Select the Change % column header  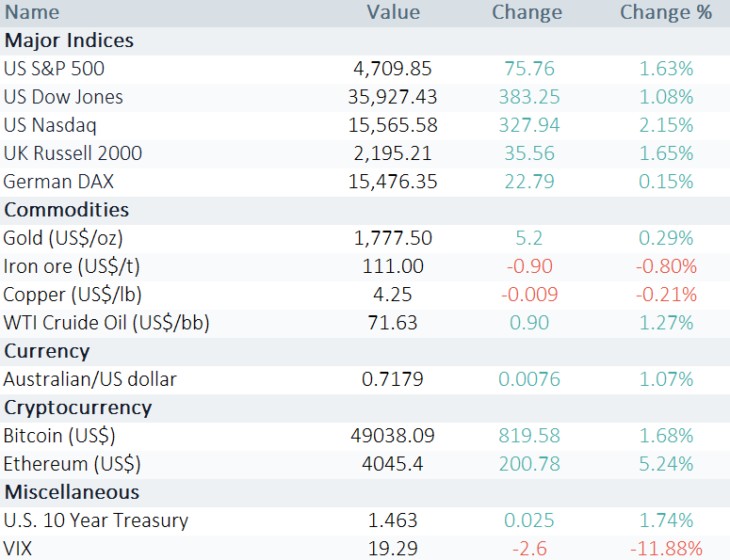(666, 12)
